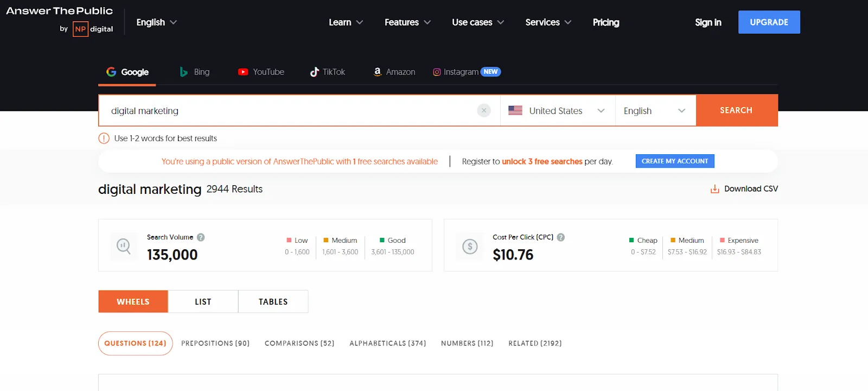The width and height of the screenshot is (868, 391).
Task: Click the warning icon beside best-results tip
Action: (x=104, y=138)
